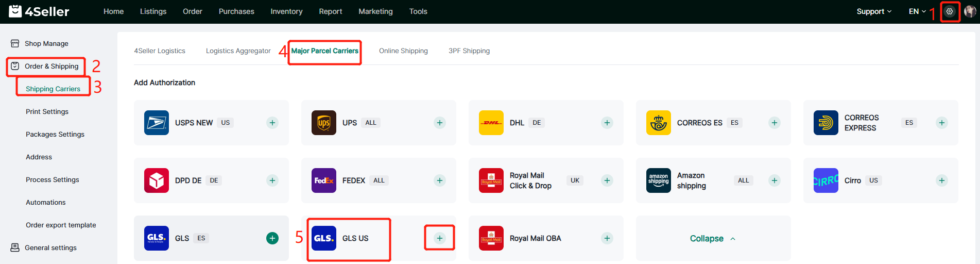980x264 pixels.
Task: Open the Purchases menu
Action: pyautogui.click(x=236, y=11)
